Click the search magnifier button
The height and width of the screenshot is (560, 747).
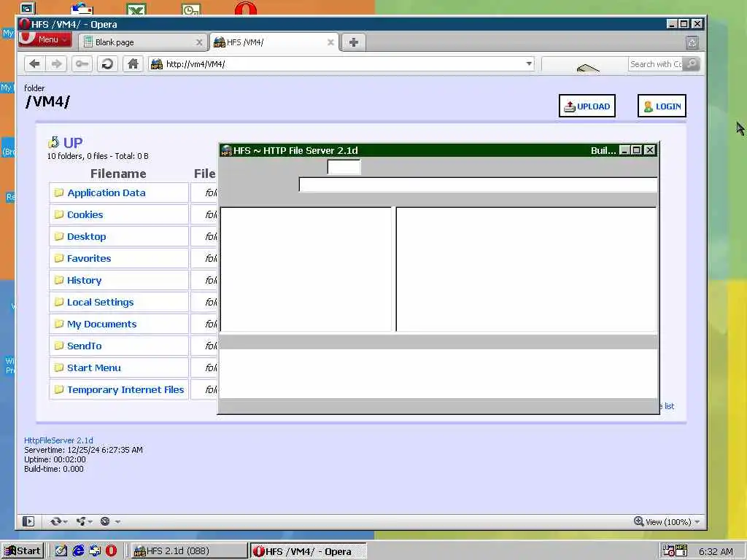pyautogui.click(x=692, y=64)
